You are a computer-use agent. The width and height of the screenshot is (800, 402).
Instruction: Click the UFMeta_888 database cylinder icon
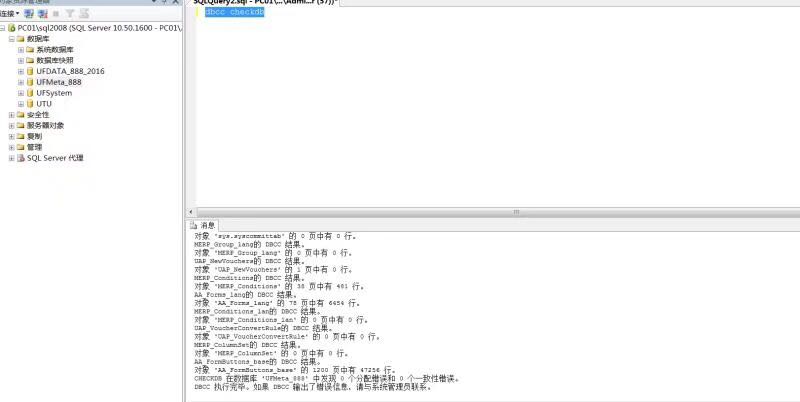tap(30, 82)
